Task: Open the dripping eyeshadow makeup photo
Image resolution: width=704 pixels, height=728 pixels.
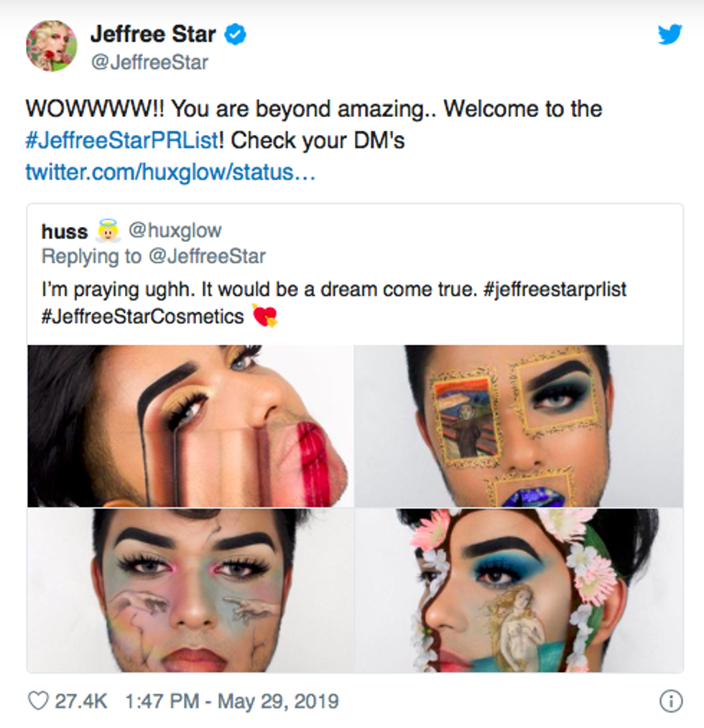Action: [x=190, y=426]
